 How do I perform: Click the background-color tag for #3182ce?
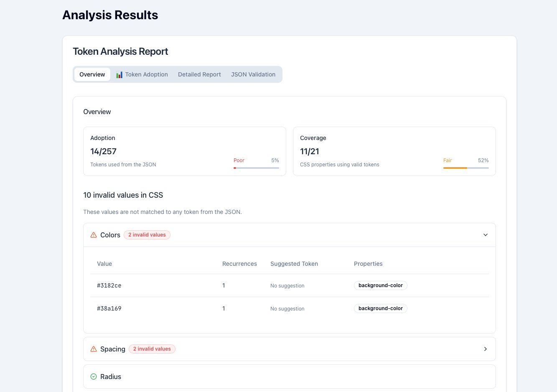380,285
